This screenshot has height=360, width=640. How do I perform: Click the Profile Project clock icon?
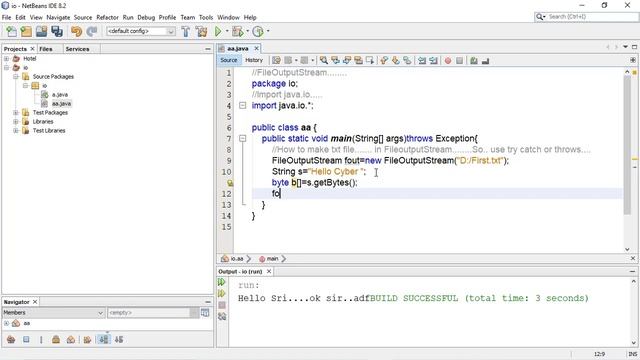click(258, 31)
